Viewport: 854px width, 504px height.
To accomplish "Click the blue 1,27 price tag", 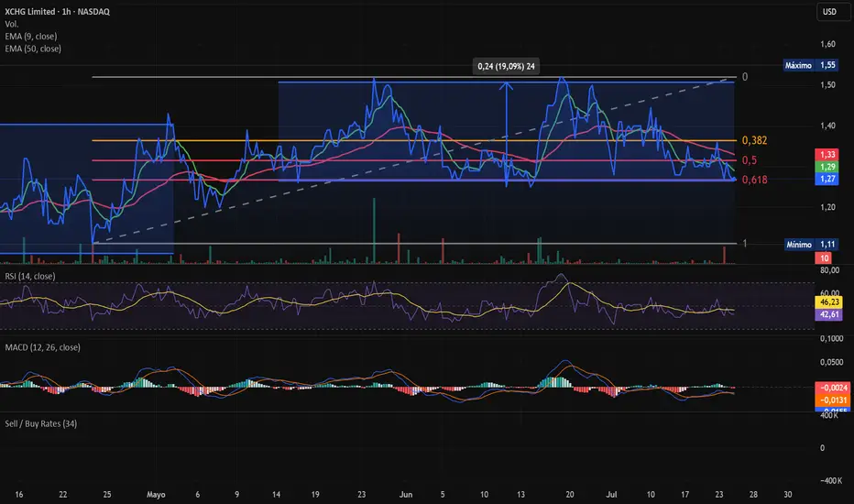I will click(x=827, y=179).
